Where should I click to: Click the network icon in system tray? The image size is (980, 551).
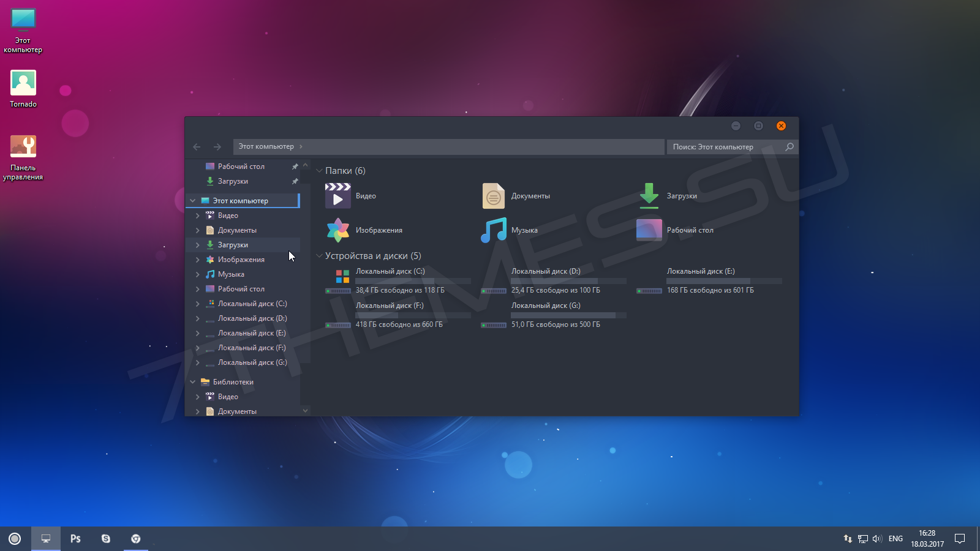pos(862,539)
